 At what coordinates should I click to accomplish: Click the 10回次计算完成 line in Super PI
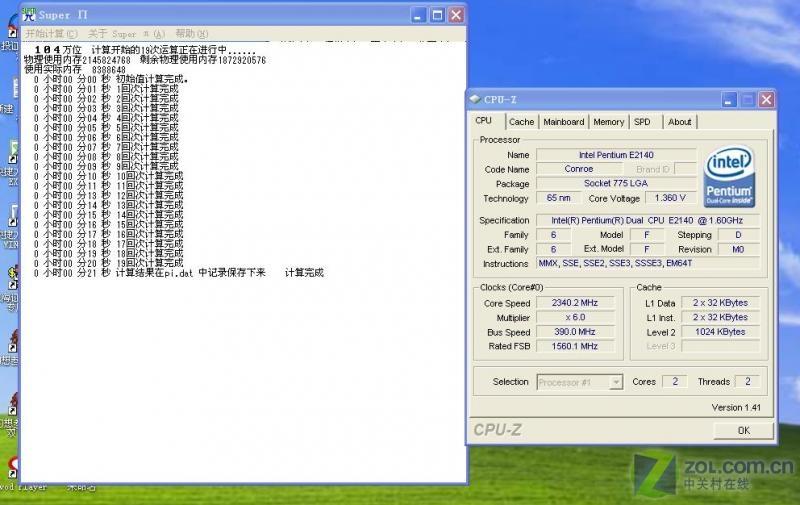pyautogui.click(x=108, y=176)
